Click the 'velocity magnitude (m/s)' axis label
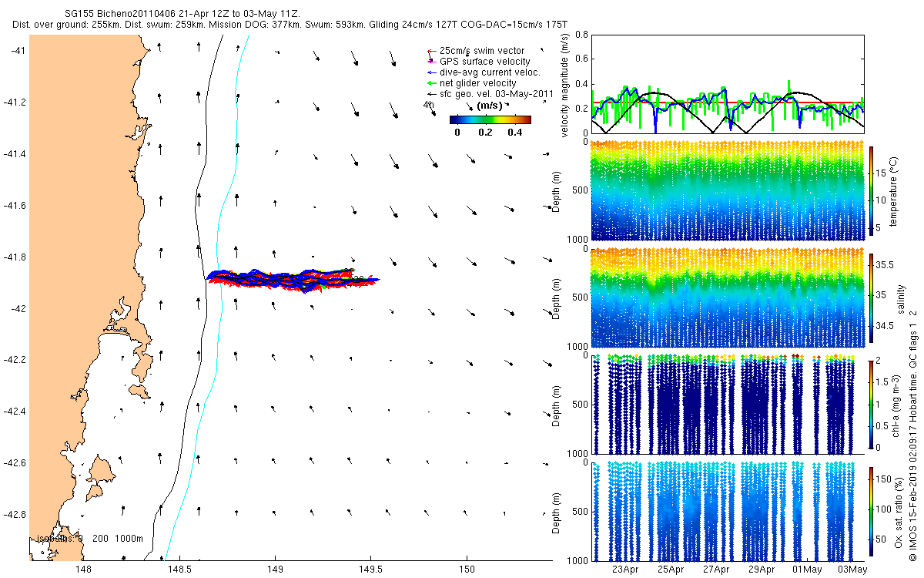Screen dimensions: 924x578 pos(566,85)
